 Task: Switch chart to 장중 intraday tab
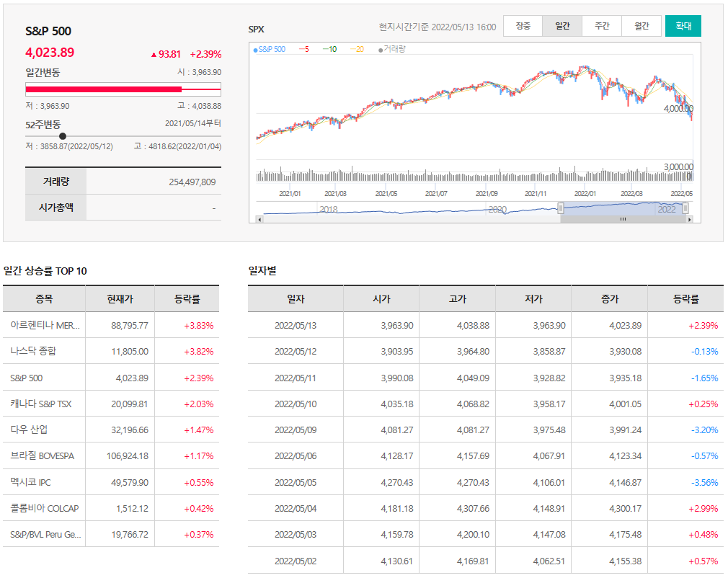(x=523, y=26)
